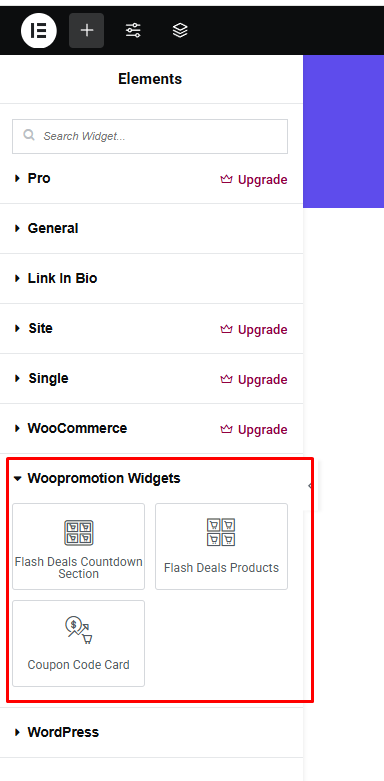Open the Add Element plus button

[87, 30]
